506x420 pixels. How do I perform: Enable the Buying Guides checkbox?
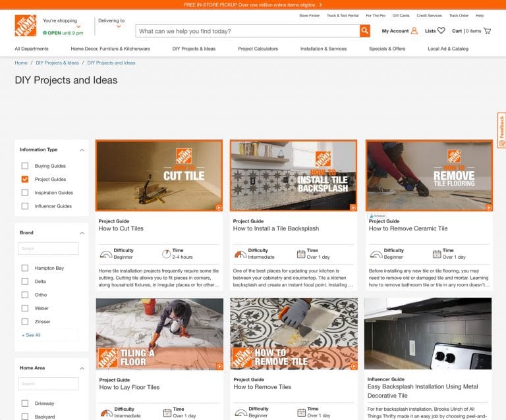25,166
